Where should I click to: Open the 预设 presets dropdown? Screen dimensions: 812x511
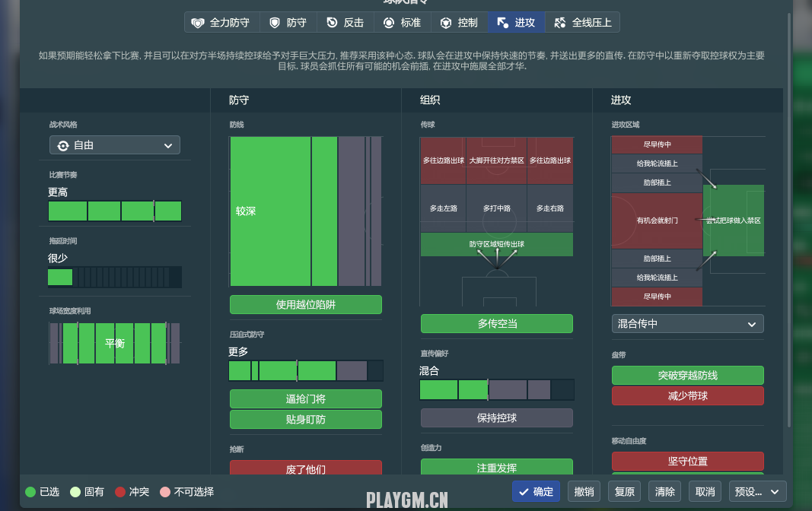(x=756, y=492)
